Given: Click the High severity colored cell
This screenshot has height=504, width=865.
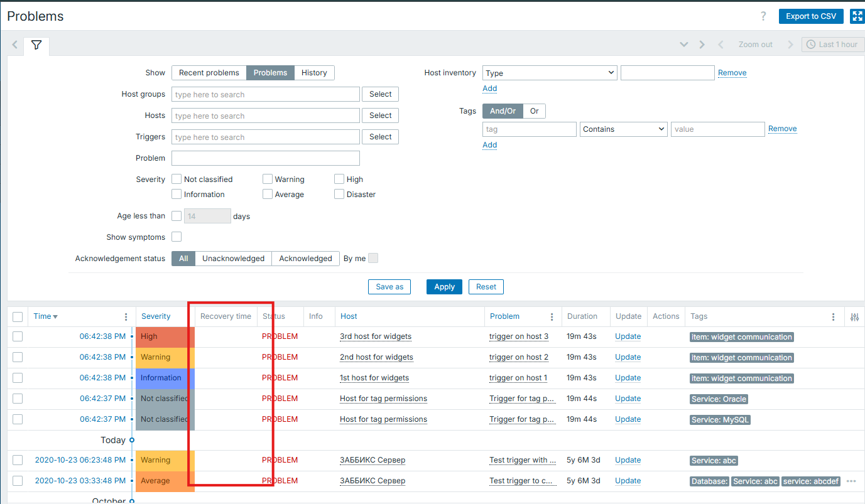Looking at the screenshot, I should point(165,336).
